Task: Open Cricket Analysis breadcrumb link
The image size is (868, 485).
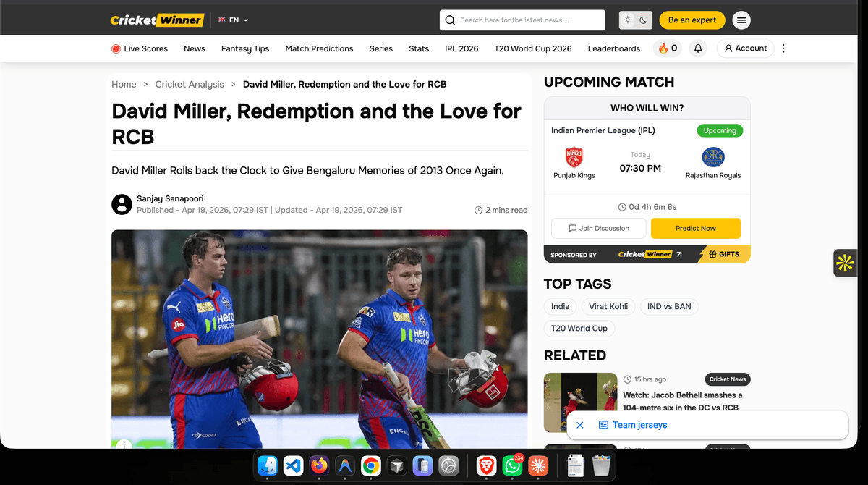Action: click(190, 84)
